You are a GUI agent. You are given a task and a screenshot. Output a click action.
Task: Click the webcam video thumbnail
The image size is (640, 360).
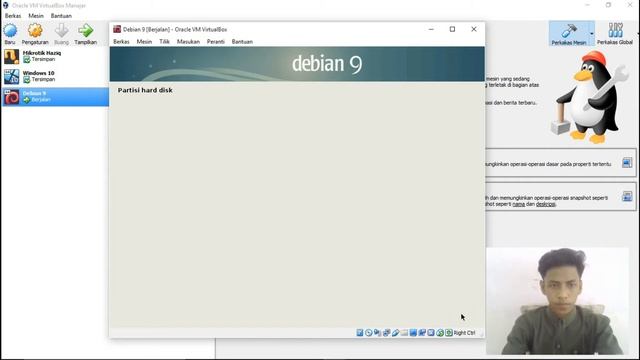pos(558,301)
